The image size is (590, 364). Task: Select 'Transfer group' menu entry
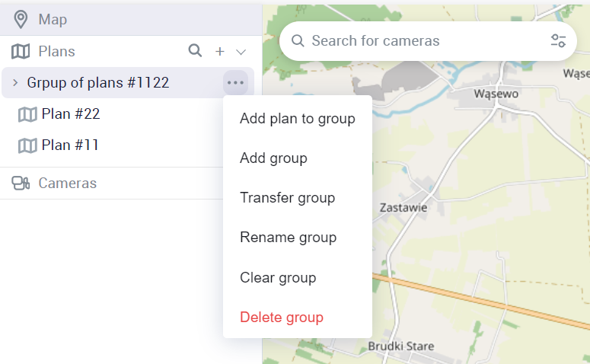287,198
